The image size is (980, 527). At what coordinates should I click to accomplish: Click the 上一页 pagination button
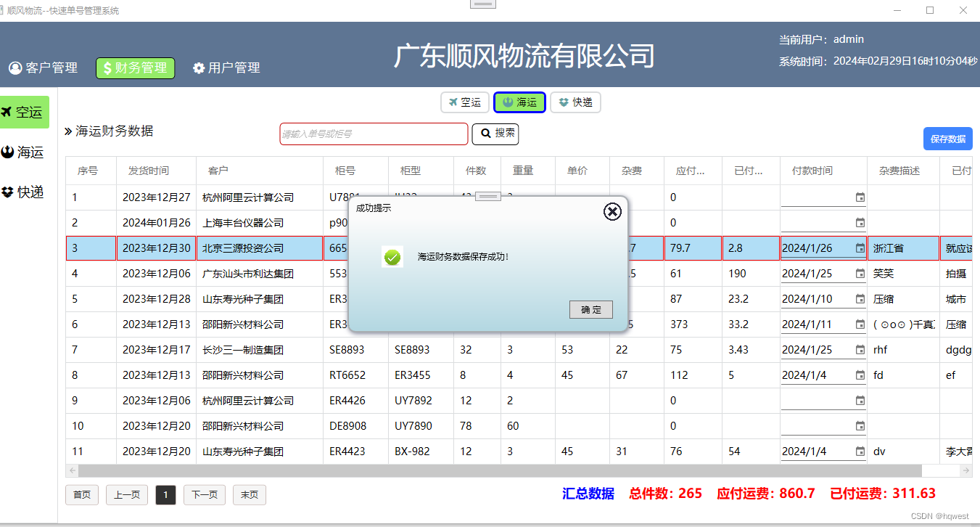127,495
